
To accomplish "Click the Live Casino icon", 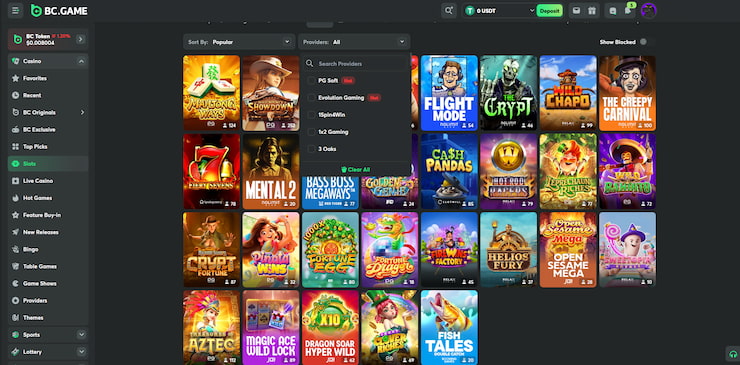I will click(16, 181).
